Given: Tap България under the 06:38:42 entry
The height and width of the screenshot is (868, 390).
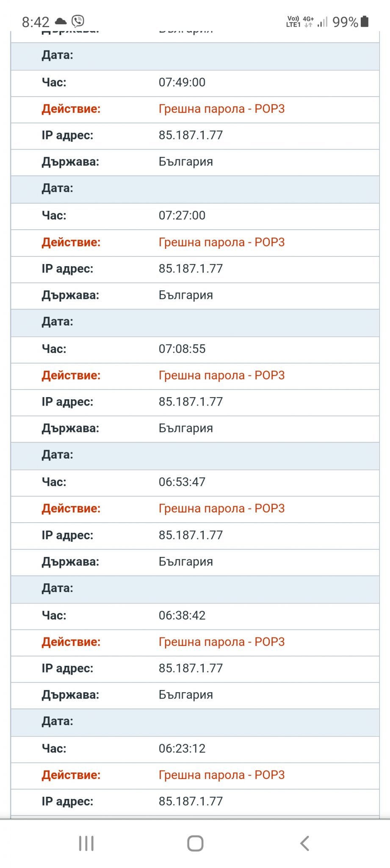Looking at the screenshot, I should pos(186,695).
